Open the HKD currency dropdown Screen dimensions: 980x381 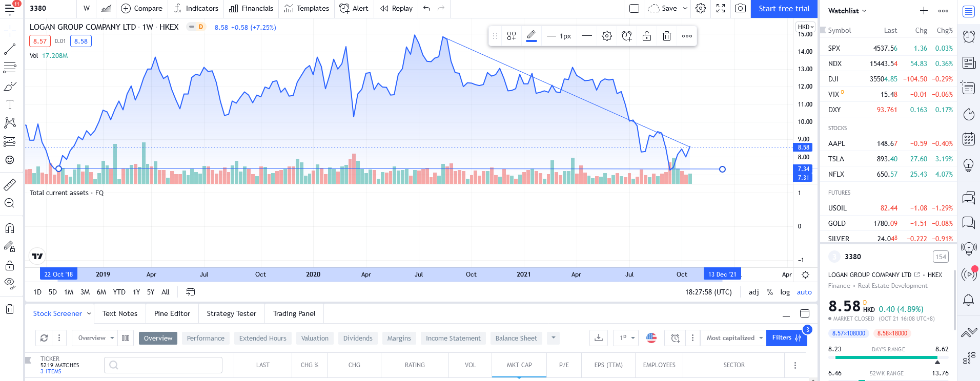[x=805, y=27]
